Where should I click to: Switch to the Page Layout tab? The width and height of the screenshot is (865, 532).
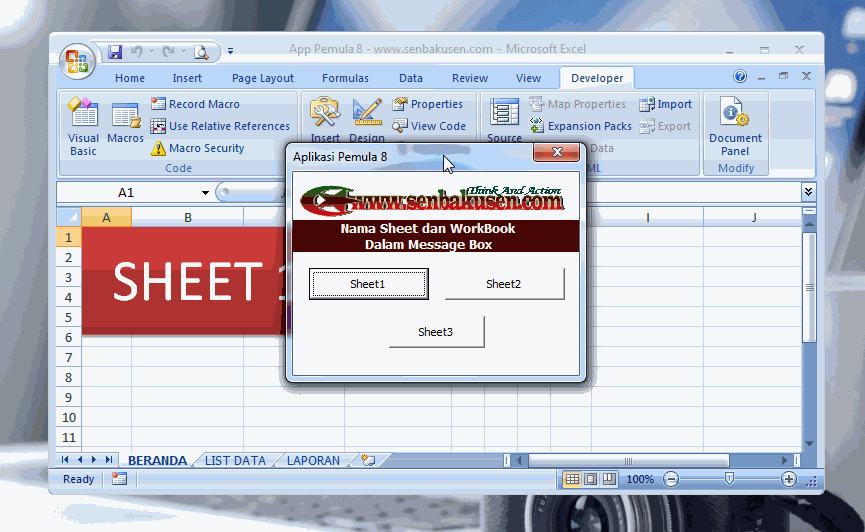[263, 78]
